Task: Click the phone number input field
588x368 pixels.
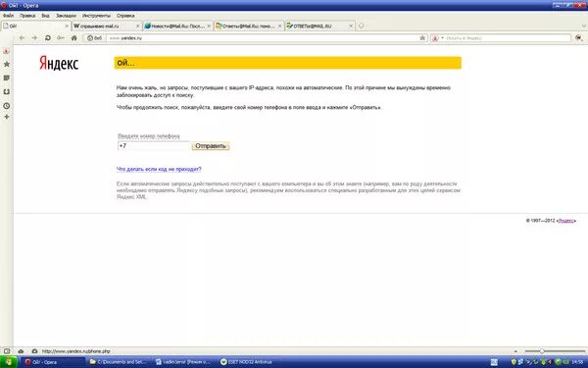Action: [154, 145]
